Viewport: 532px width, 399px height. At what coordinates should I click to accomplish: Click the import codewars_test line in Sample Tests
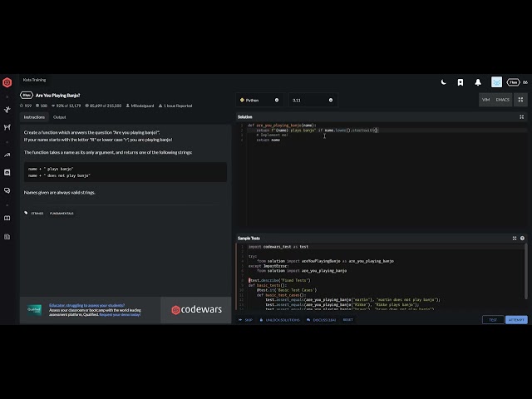click(278, 247)
